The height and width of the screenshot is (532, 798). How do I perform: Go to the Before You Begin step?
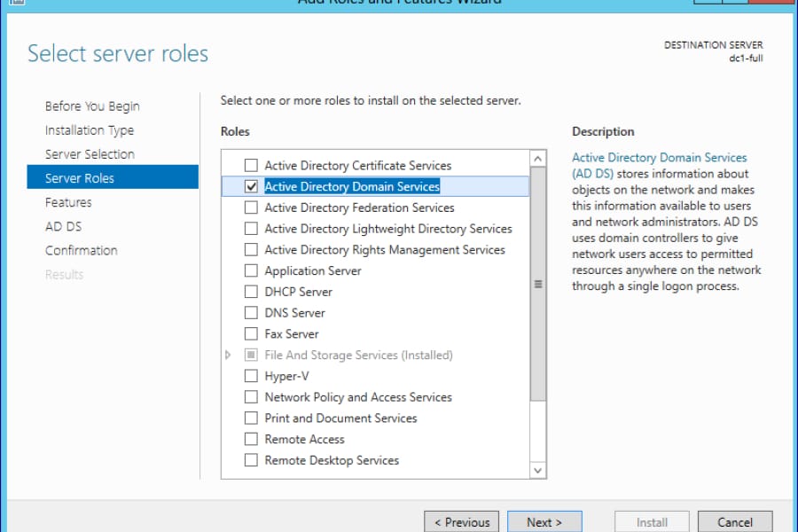(x=92, y=106)
